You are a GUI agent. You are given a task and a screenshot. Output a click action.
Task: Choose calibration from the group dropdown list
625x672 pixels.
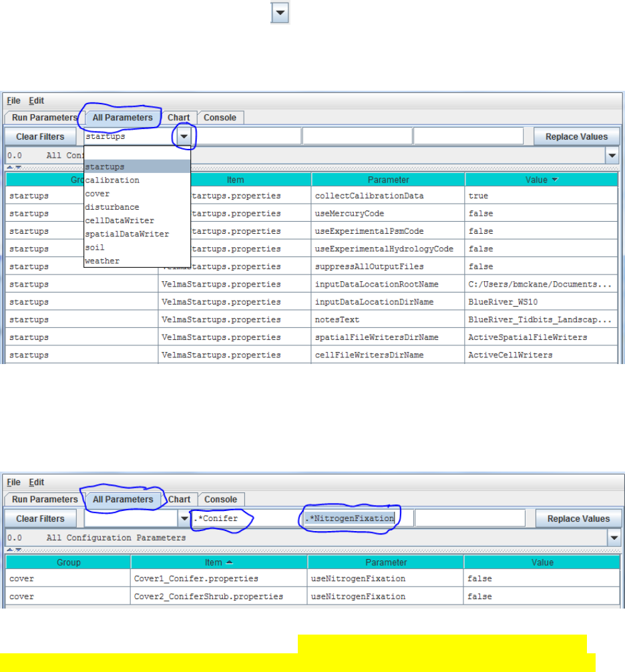pos(137,180)
